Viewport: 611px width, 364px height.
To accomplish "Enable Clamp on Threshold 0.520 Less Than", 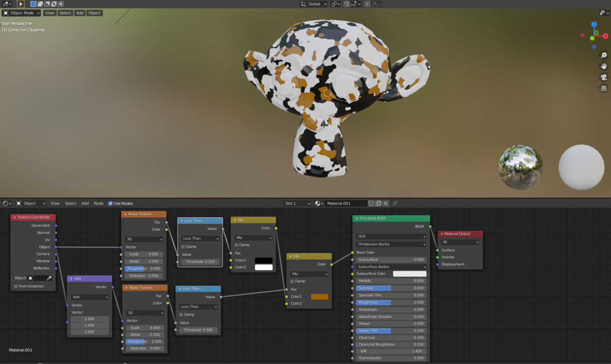I will (183, 246).
